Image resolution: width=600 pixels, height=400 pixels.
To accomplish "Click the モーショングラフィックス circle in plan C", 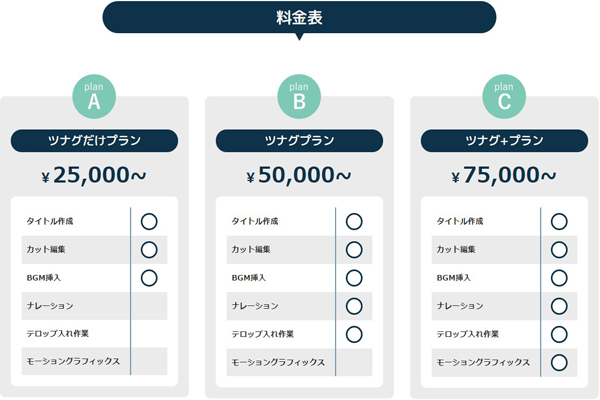I will [x=559, y=361].
